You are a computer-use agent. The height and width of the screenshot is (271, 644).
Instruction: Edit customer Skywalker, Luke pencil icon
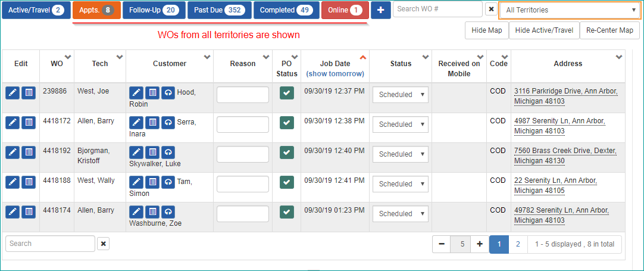click(x=136, y=152)
